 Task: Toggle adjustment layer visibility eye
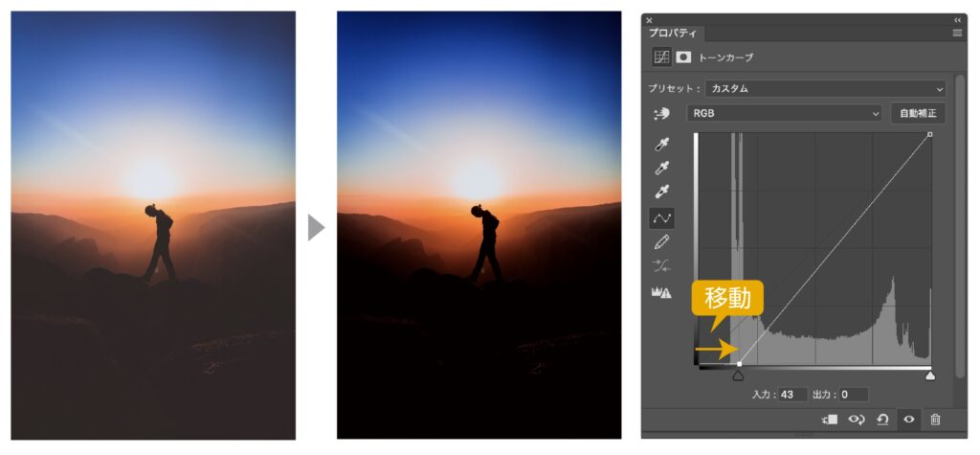[909, 420]
